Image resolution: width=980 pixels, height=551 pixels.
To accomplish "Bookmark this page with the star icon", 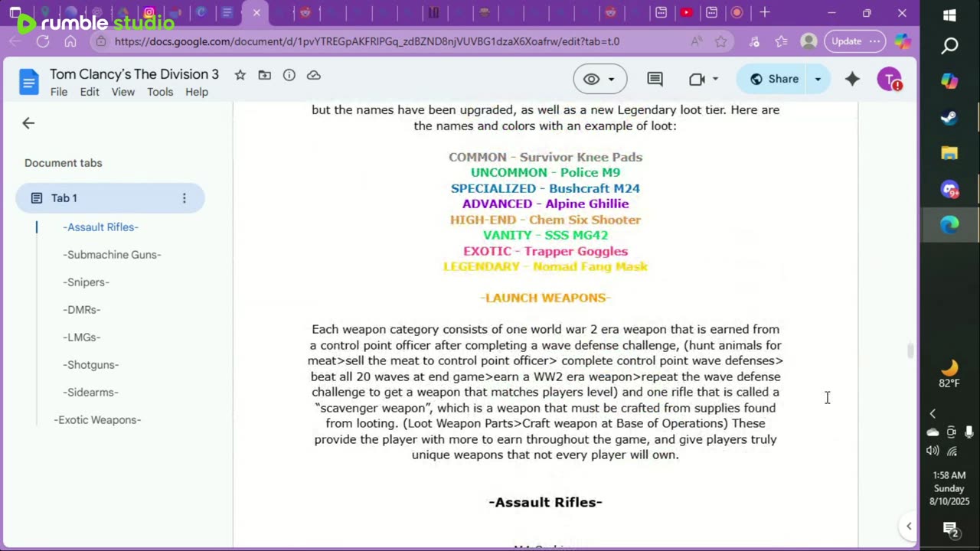I will pos(720,41).
